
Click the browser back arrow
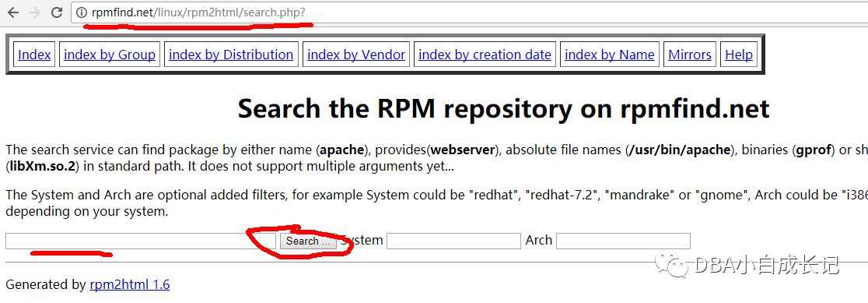coord(12,12)
